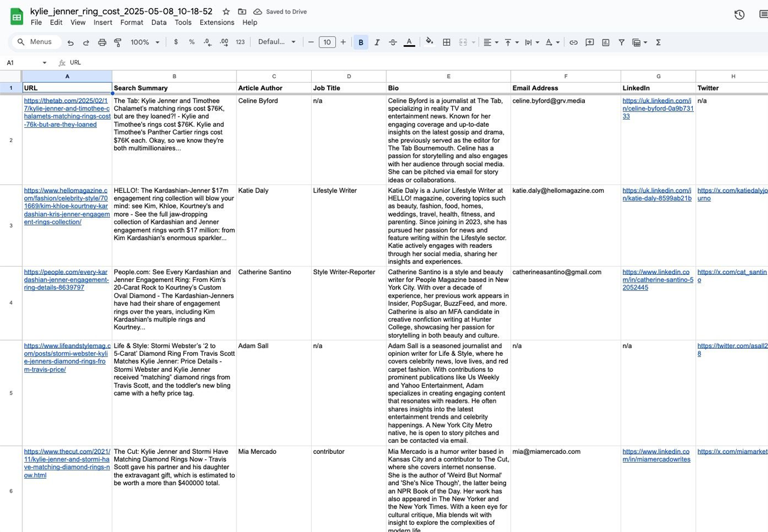Open the thecut.com article link
The width and height of the screenshot is (768, 532).
pyautogui.click(x=67, y=463)
